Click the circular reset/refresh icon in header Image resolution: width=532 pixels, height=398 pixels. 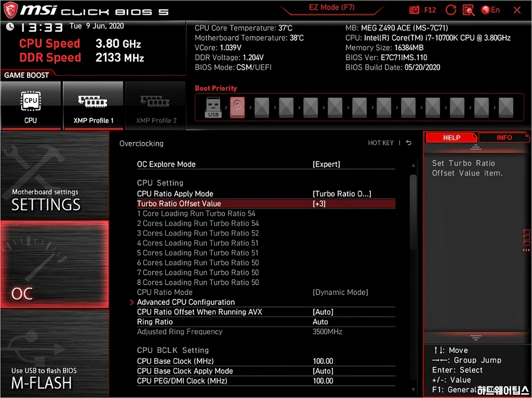(450, 10)
